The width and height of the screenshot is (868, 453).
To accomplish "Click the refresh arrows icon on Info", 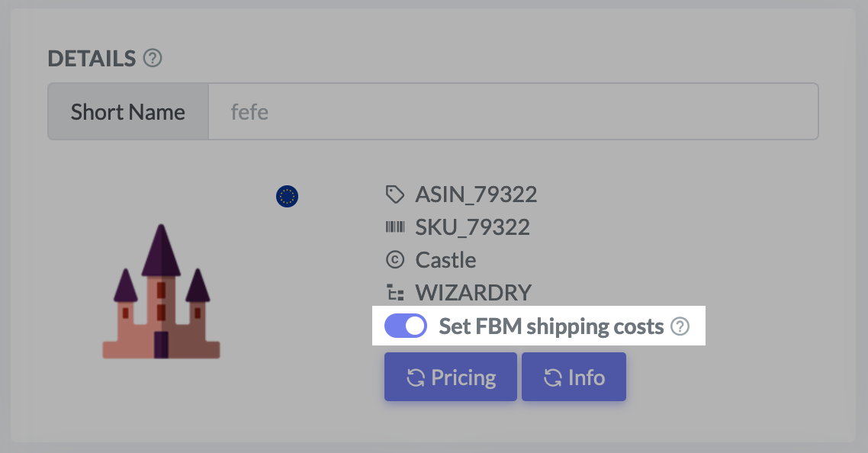I will [x=552, y=377].
